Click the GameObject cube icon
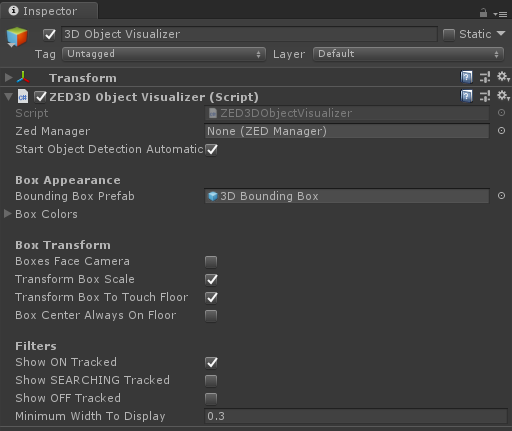This screenshot has height=431, width=512. tap(17, 37)
